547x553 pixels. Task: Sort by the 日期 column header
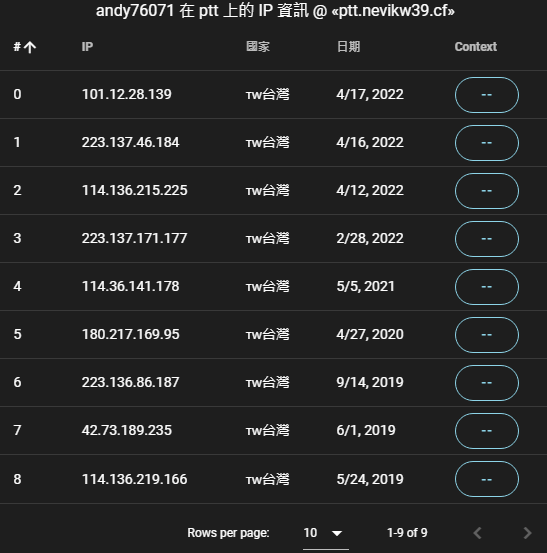[x=348, y=47]
